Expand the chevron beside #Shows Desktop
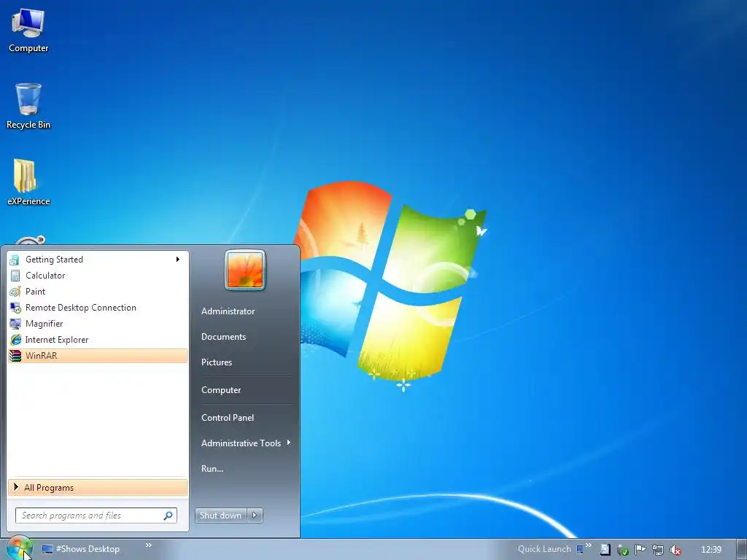 pyautogui.click(x=149, y=545)
